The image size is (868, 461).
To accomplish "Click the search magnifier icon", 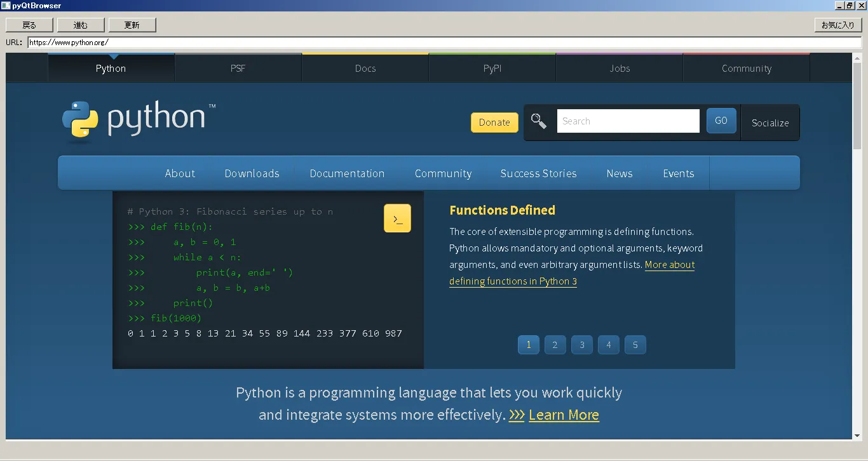I will coord(538,121).
